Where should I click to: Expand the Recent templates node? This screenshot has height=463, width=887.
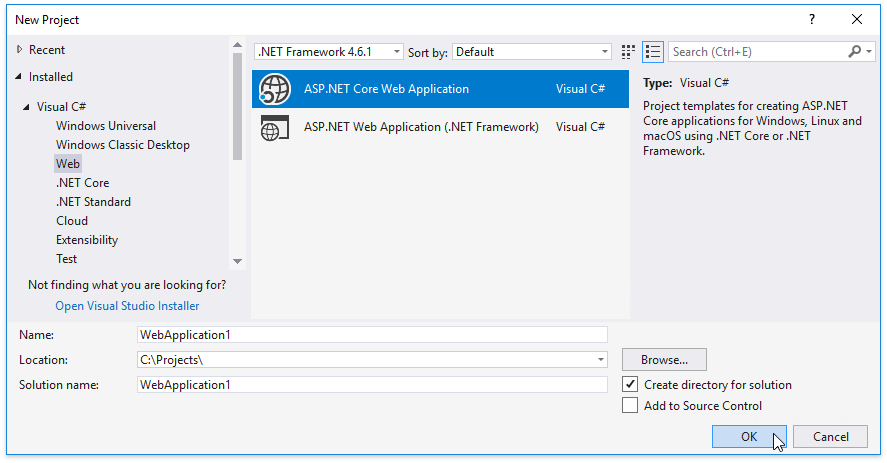[x=19, y=50]
